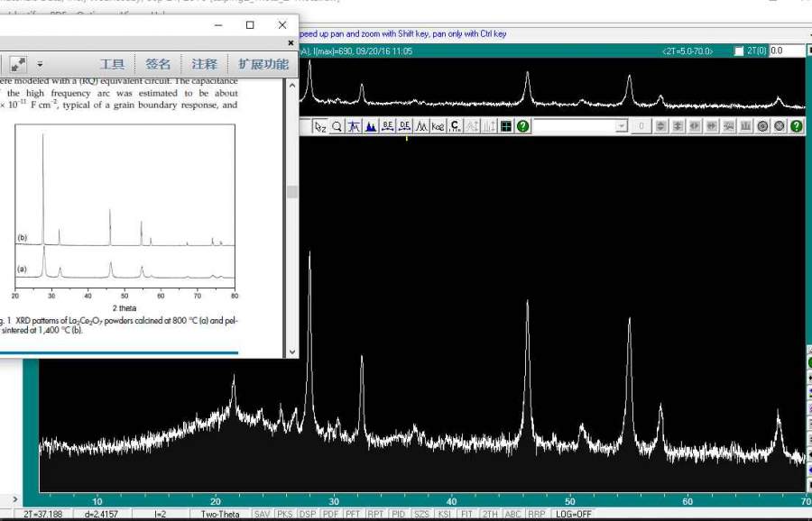The image size is (812, 521).
Task: Click the greyed 0 number field in toolbar
Action: tap(641, 125)
